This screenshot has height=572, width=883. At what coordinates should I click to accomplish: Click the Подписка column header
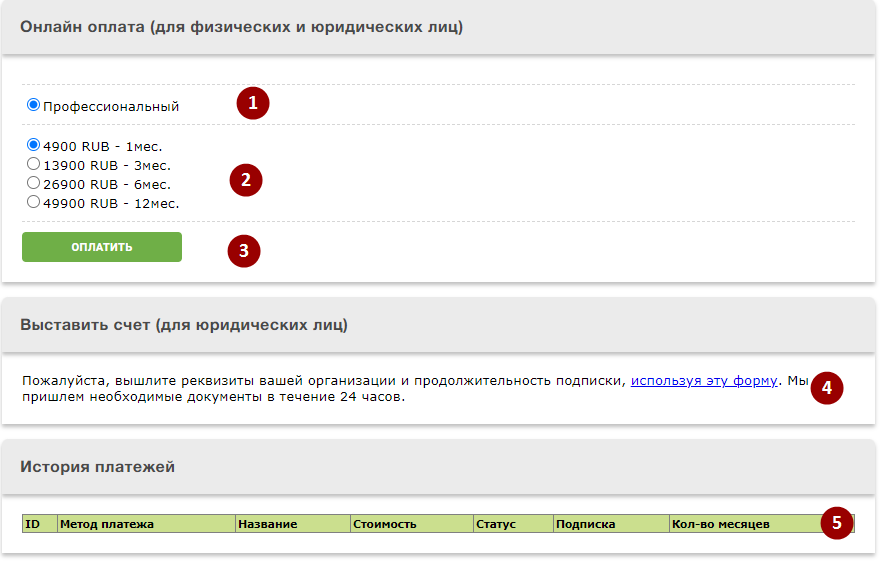[x=585, y=524]
